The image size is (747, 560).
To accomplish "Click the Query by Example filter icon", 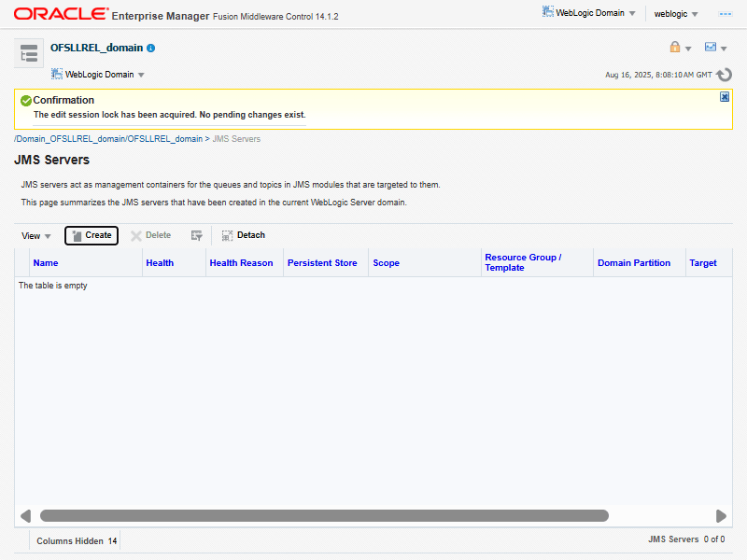I will pyautogui.click(x=196, y=235).
